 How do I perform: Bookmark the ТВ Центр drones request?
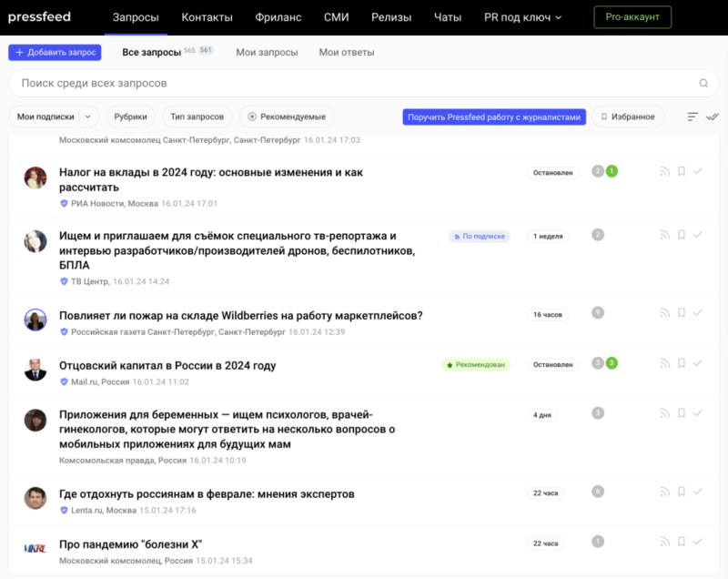[x=681, y=236]
